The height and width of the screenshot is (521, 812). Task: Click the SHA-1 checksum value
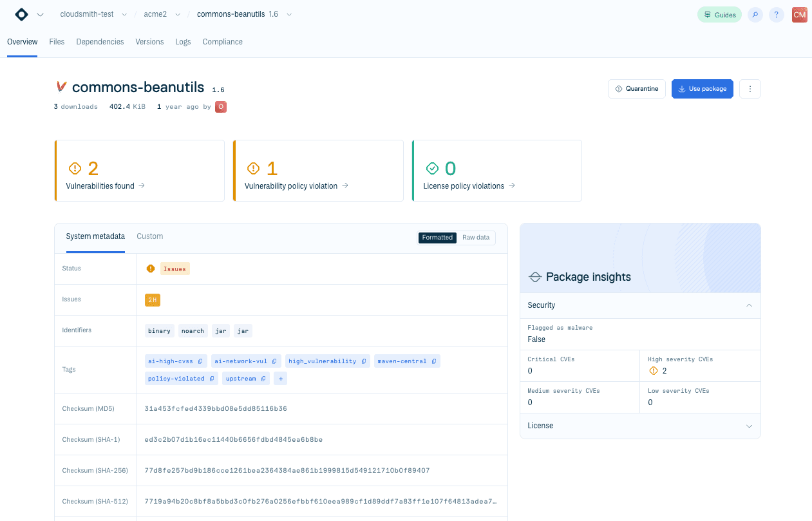(x=234, y=440)
